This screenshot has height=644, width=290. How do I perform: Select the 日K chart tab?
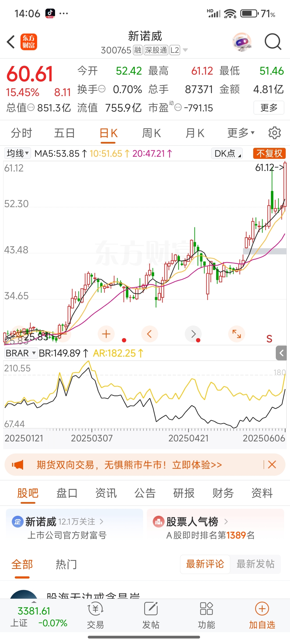[x=108, y=133]
